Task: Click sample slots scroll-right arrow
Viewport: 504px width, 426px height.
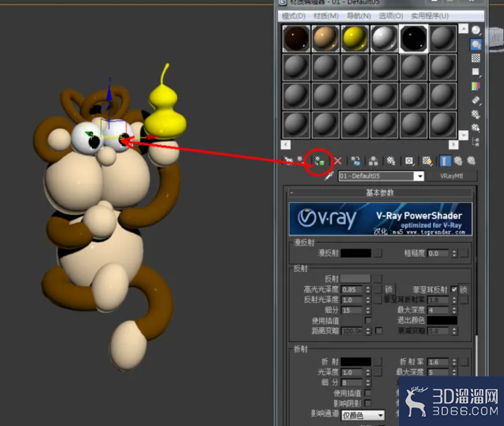Action: tap(453, 145)
